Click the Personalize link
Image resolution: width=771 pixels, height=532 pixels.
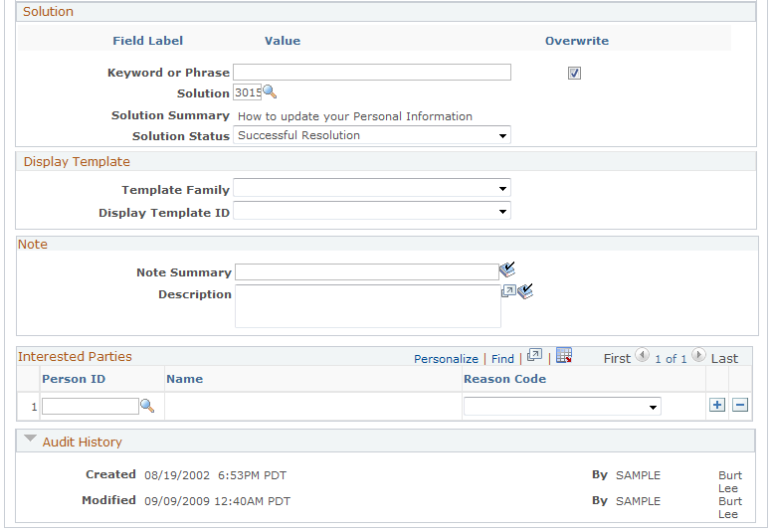[x=446, y=359]
